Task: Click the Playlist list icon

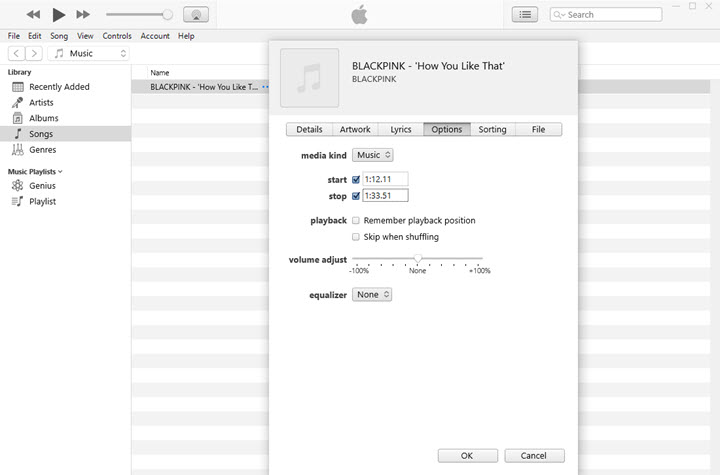Action: click(17, 201)
